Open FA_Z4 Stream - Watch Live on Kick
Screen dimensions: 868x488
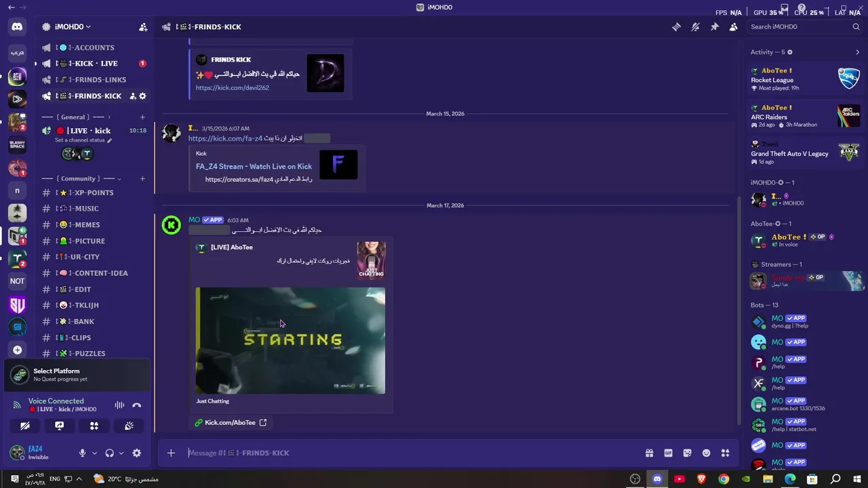[254, 166]
